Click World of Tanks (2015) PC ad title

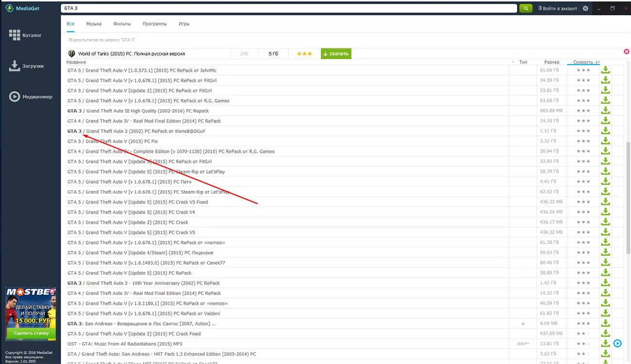pyautogui.click(x=131, y=54)
